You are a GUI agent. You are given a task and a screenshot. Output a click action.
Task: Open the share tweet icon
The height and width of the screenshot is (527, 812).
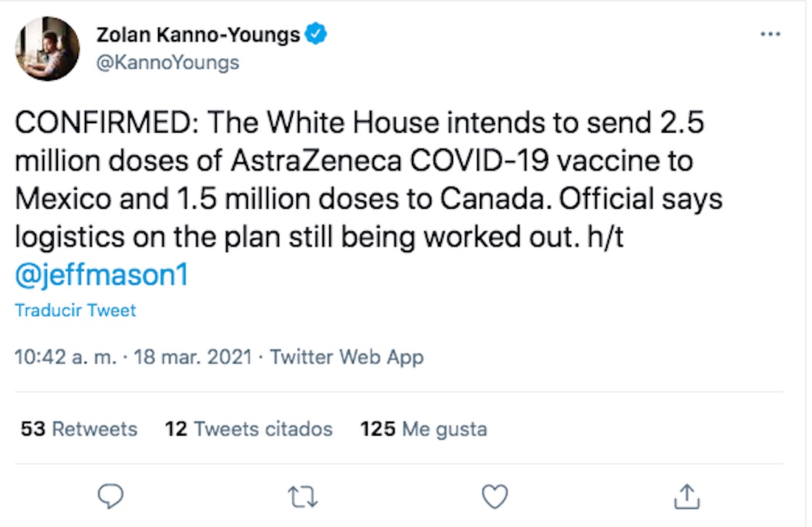pyautogui.click(x=687, y=497)
